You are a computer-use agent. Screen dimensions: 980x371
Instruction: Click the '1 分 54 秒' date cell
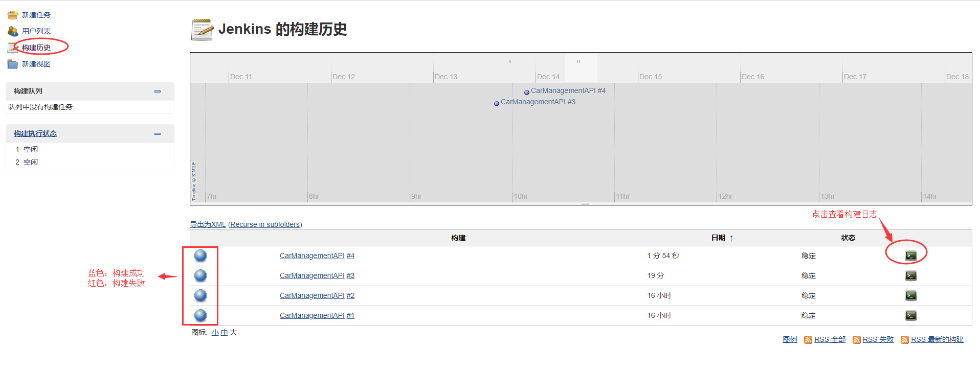[663, 256]
